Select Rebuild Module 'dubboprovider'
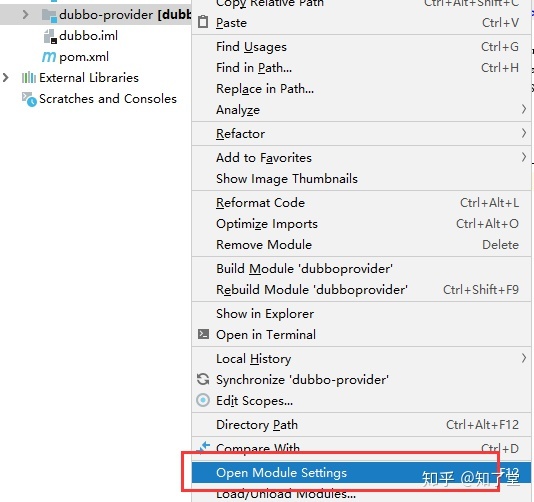The image size is (534, 502). [361, 290]
